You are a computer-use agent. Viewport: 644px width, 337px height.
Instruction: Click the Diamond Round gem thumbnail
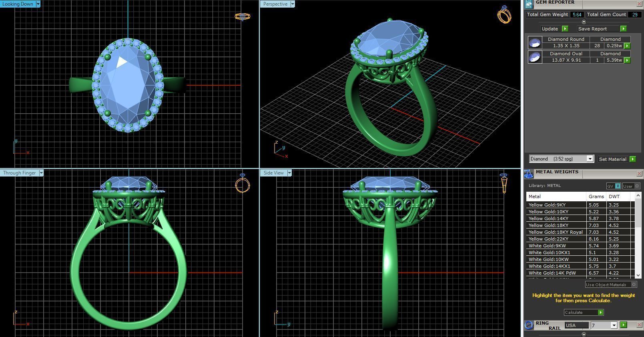click(x=535, y=42)
